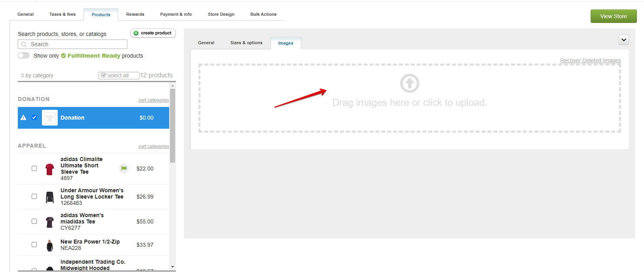Click the create product button
Image resolution: width=644 pixels, height=272 pixels.
coord(153,33)
